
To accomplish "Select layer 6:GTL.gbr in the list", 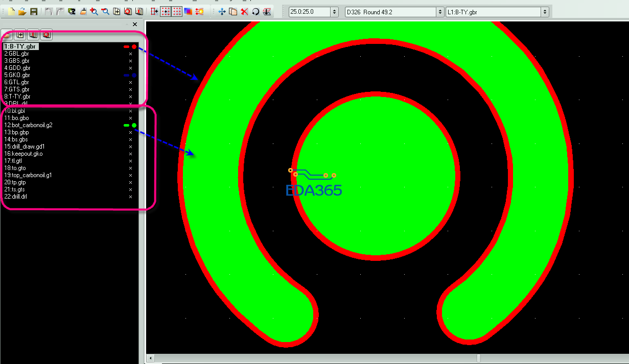I will coord(16,82).
